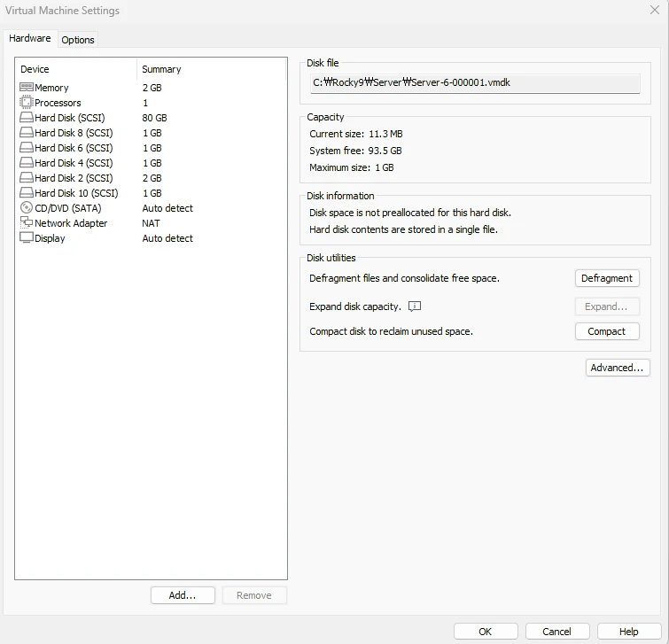Click the CD/DVD disc icon
The image size is (669, 644).
point(26,207)
